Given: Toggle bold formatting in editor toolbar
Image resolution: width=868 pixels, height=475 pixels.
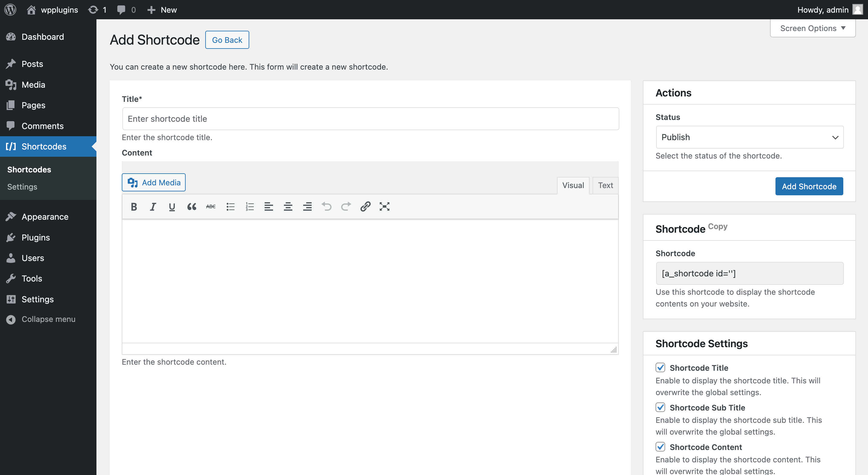Looking at the screenshot, I should (134, 206).
